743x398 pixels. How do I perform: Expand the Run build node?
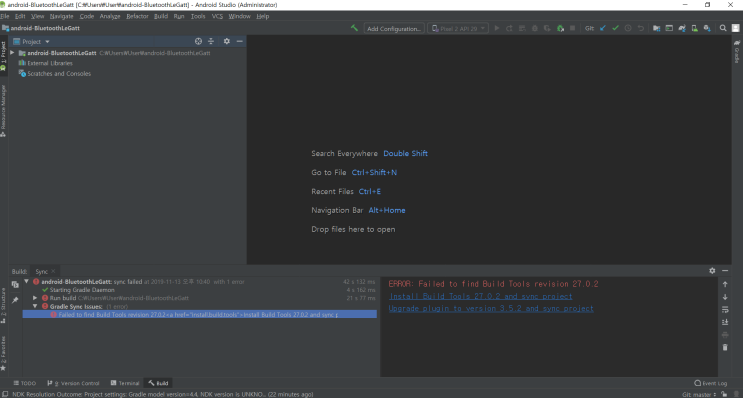tap(35, 298)
